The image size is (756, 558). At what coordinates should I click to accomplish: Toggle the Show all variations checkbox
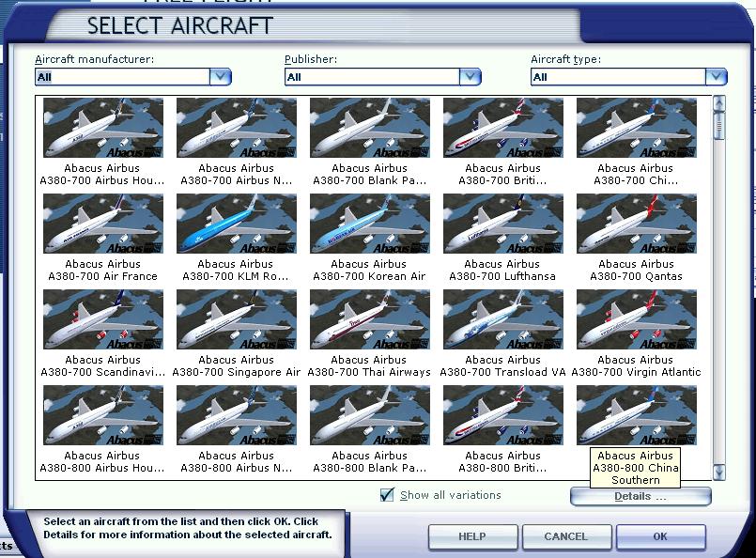point(387,495)
